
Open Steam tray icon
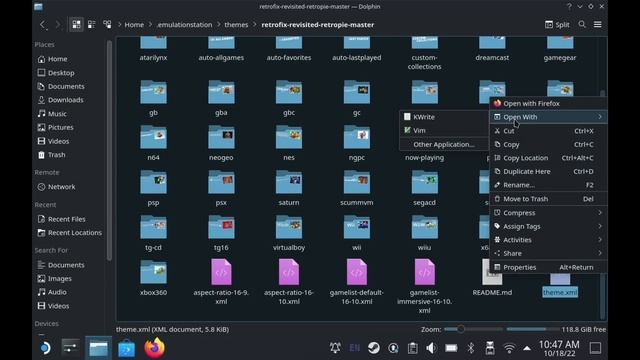373,348
